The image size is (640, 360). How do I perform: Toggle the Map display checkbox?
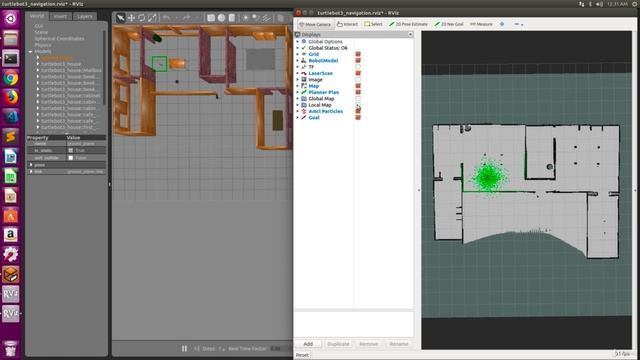pos(358,86)
